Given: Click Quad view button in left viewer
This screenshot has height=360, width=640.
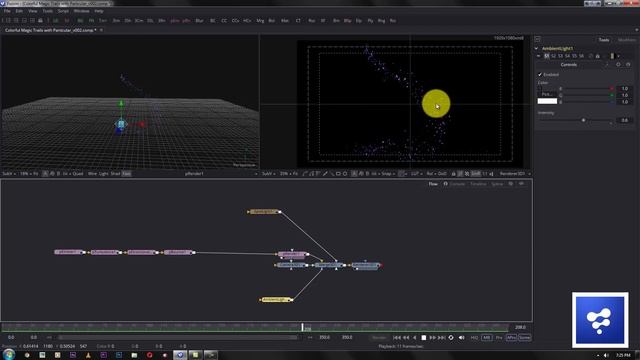Looking at the screenshot, I should pos(78,173).
